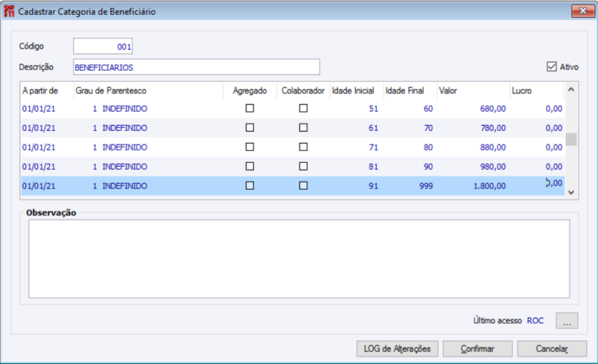Click the date 01/01/21 in the 1.800,00 row
598x364 pixels.
(x=39, y=186)
